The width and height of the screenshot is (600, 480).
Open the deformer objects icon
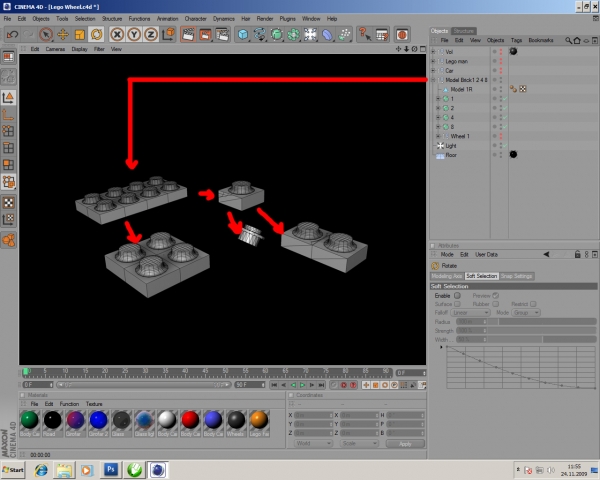pyautogui.click(x=327, y=34)
